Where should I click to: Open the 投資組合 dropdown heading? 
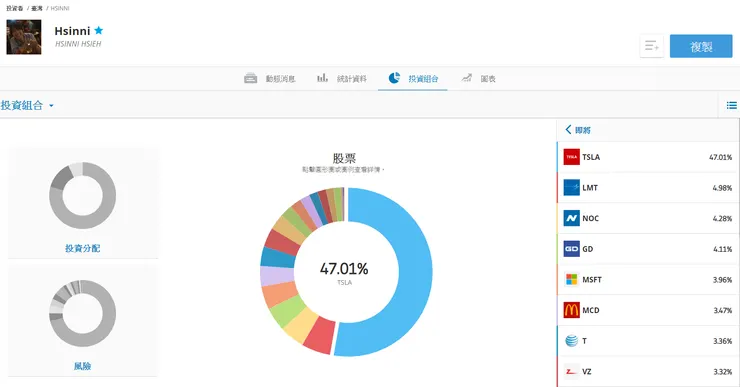coord(27,105)
